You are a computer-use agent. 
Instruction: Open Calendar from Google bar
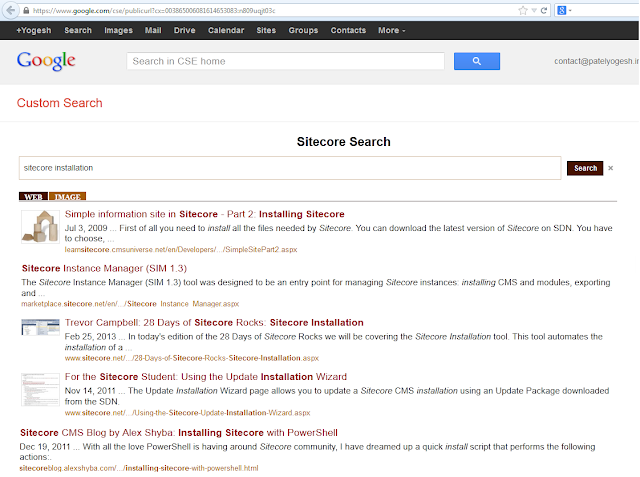pos(226,30)
